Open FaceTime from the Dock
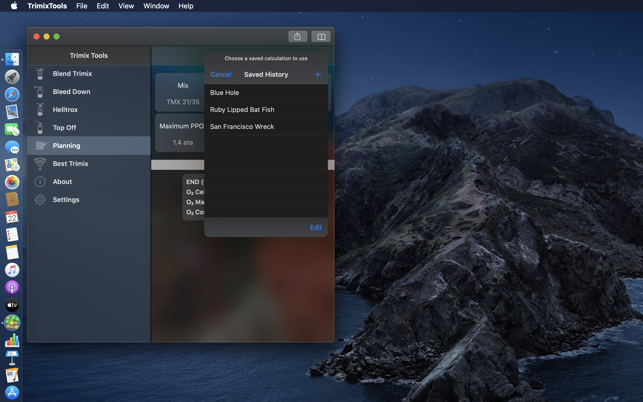Screen dimensions: 643x402 pos(12,130)
